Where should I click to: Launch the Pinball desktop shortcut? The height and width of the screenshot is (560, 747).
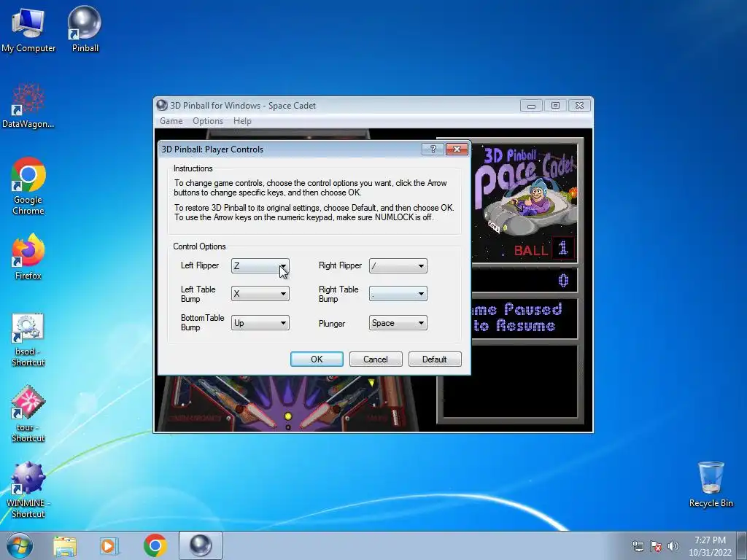pyautogui.click(x=85, y=30)
